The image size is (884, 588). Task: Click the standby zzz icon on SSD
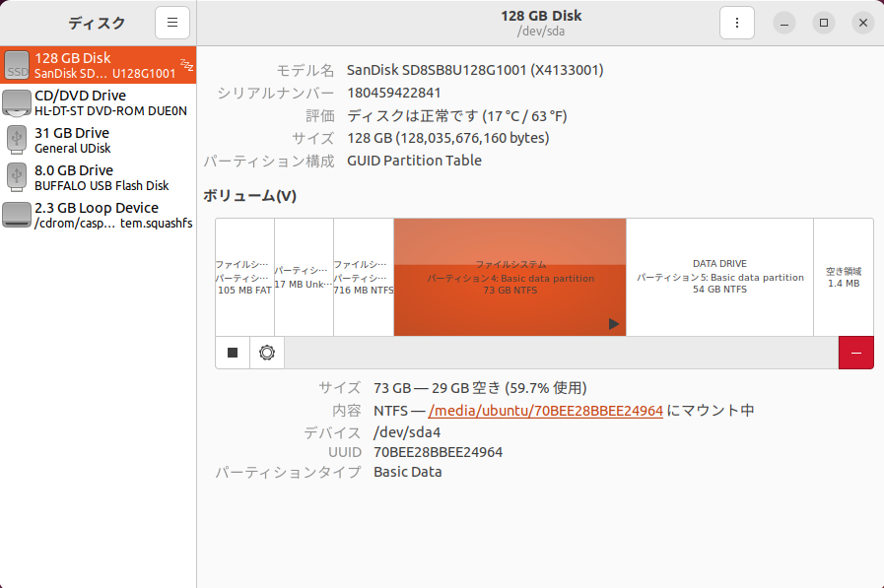pyautogui.click(x=186, y=66)
